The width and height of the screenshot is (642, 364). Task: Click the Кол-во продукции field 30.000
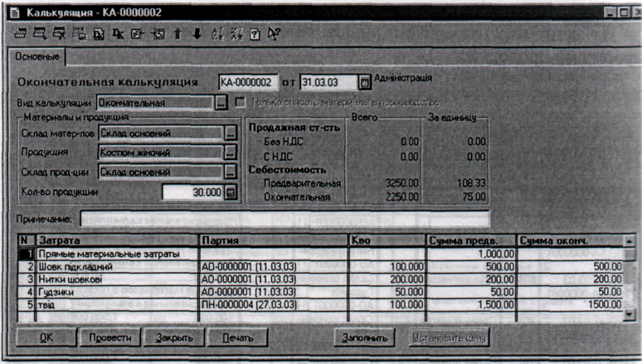[193, 192]
